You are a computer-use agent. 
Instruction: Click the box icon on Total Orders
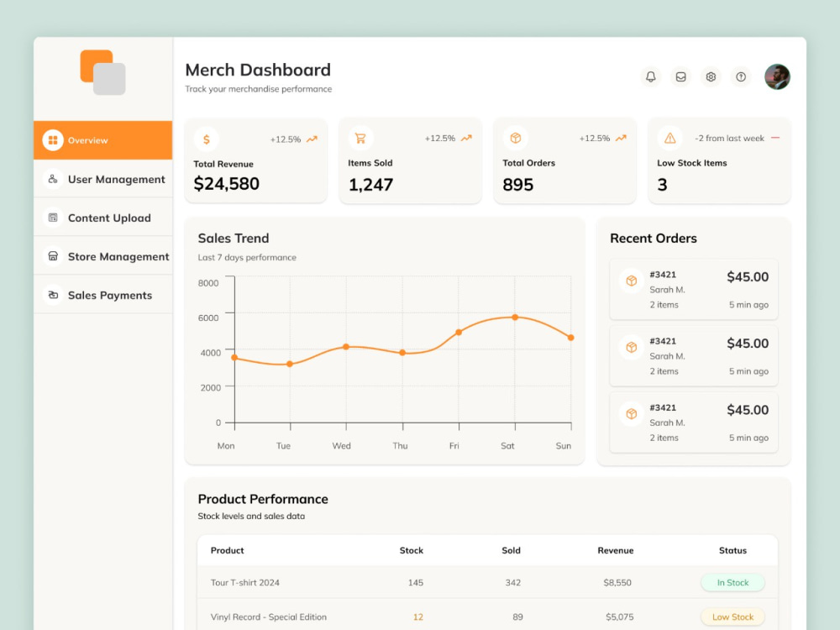[516, 139]
